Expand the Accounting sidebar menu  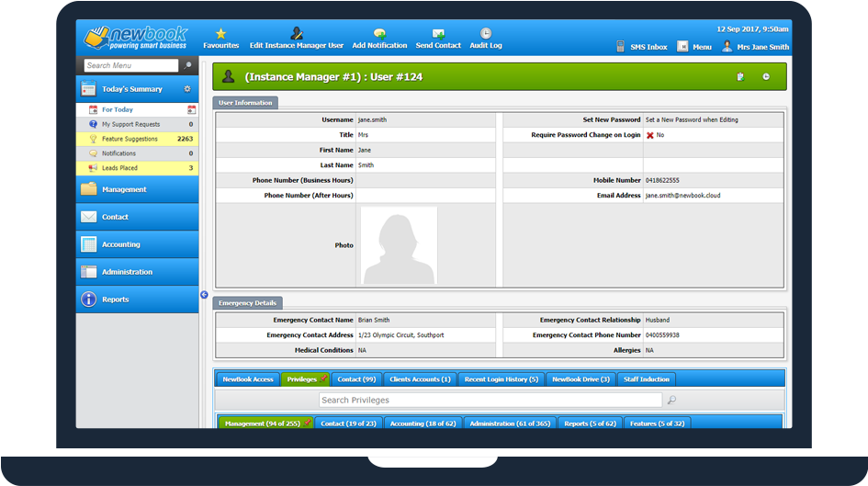pos(137,244)
